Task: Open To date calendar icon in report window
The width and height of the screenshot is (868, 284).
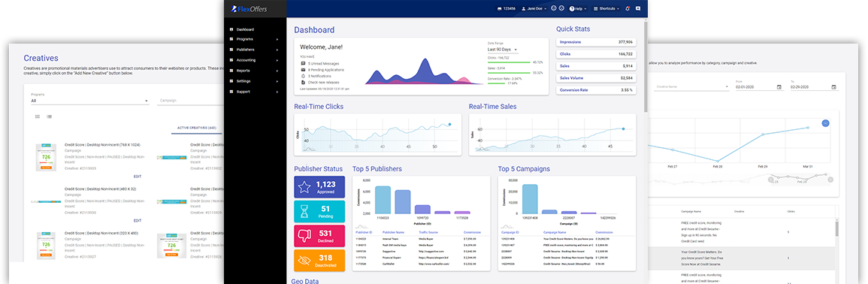Action: [x=833, y=87]
